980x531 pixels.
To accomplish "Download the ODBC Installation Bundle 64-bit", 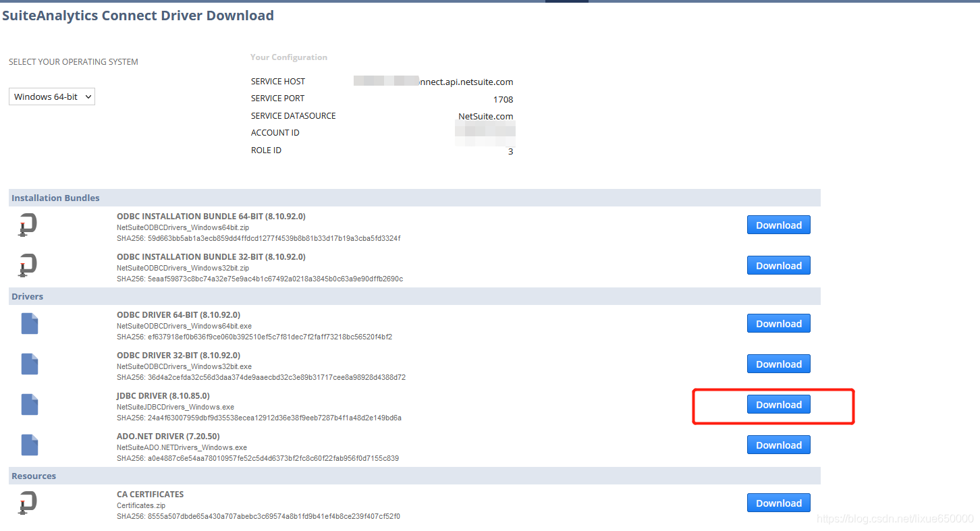I will tap(778, 225).
